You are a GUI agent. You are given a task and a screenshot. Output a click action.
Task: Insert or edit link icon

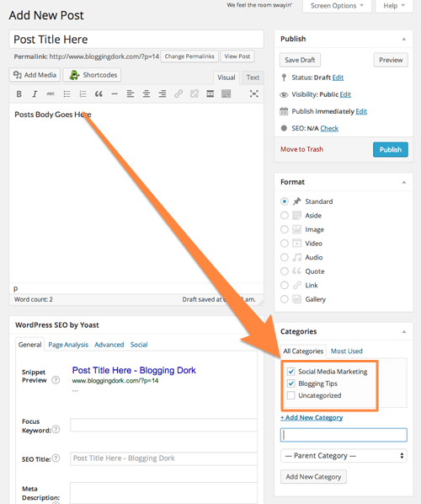point(179,94)
